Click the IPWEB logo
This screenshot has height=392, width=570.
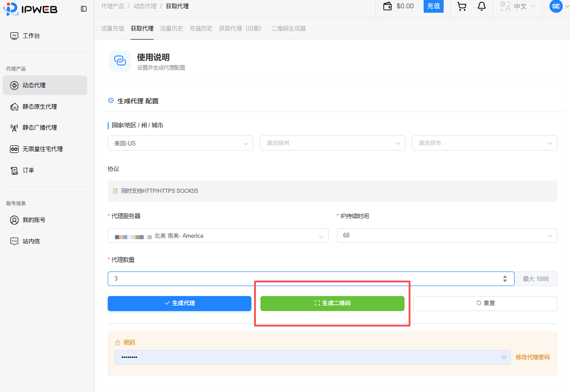pyautogui.click(x=30, y=8)
